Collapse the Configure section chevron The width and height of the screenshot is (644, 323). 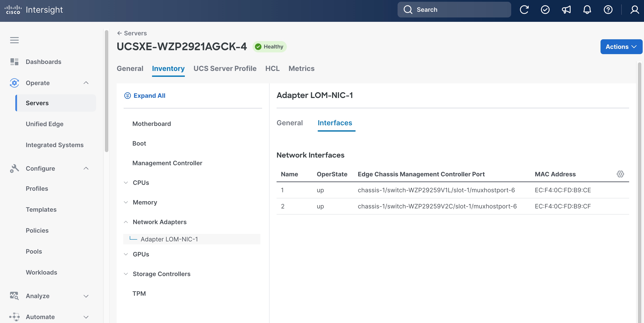click(x=86, y=168)
